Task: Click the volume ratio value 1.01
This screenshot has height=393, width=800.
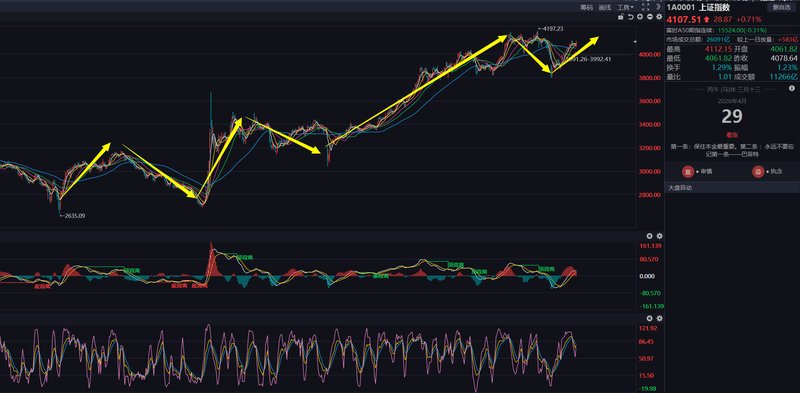Action: [724, 77]
